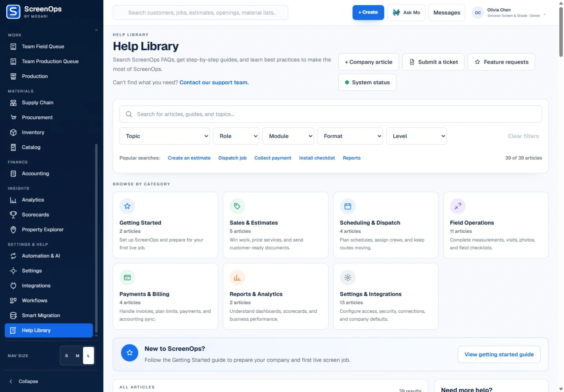This screenshot has height=392, width=564.
Task: Open the Module filter dropdown
Action: (x=288, y=136)
